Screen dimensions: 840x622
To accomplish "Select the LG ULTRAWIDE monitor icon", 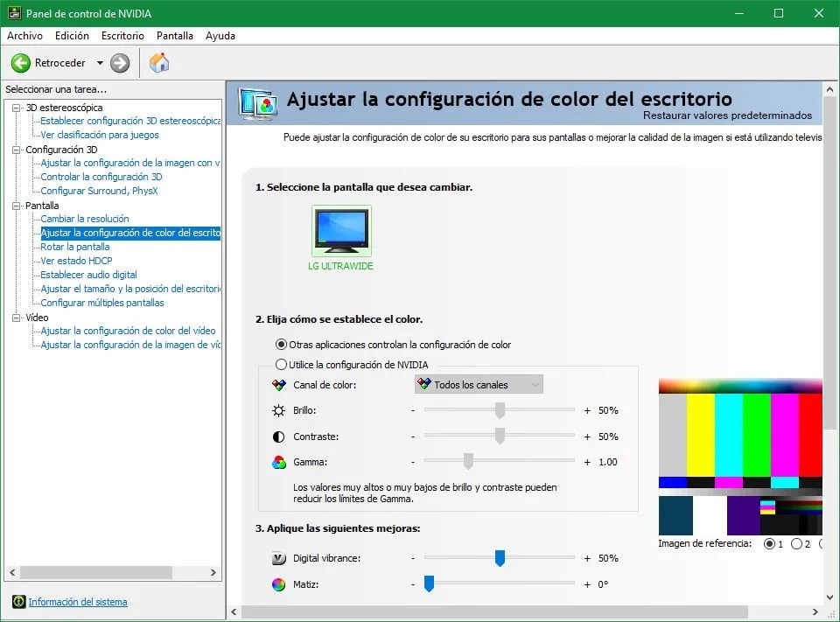I will coord(340,229).
